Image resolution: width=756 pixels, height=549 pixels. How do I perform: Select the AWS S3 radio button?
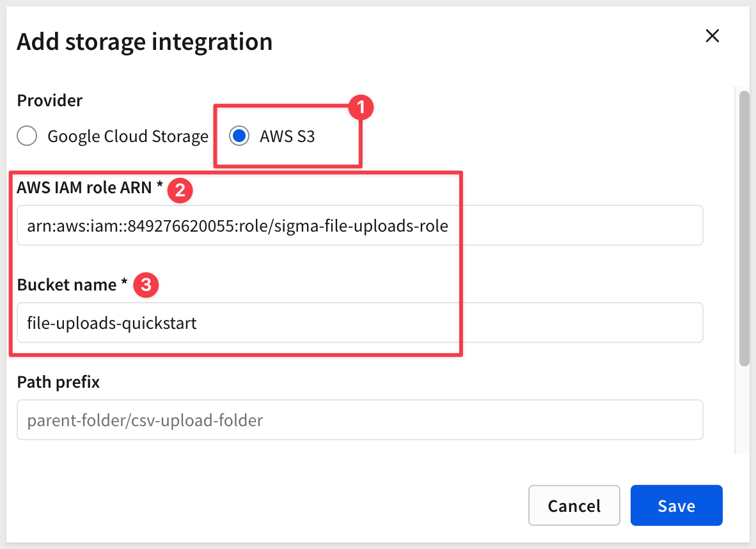239,136
